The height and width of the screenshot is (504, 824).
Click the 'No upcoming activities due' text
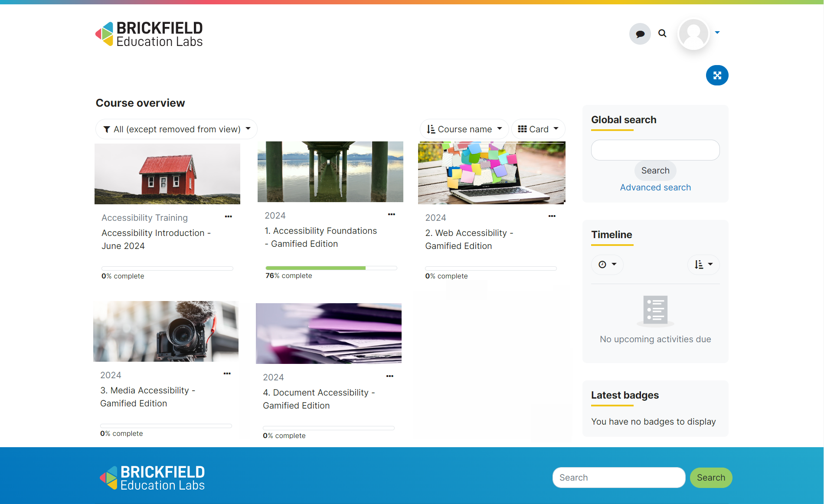pyautogui.click(x=655, y=339)
